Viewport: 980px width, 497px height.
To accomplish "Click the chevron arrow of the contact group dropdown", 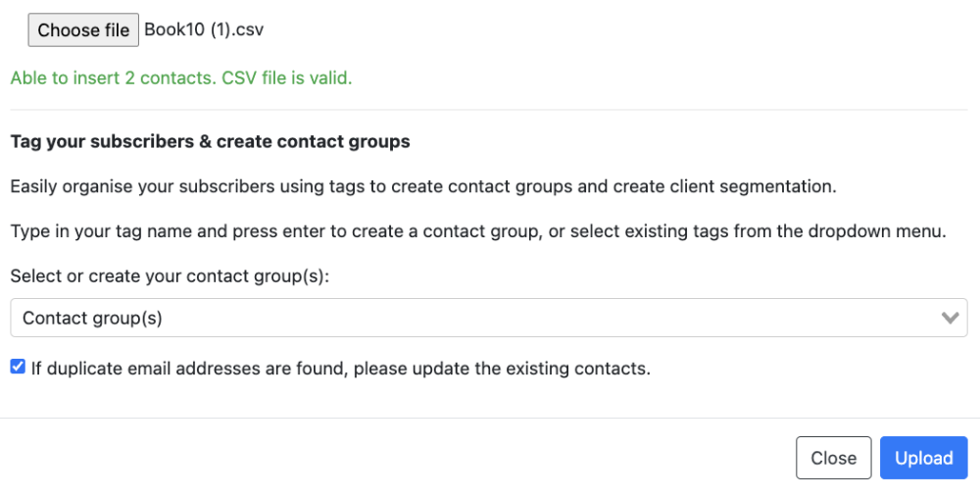I will point(949,318).
